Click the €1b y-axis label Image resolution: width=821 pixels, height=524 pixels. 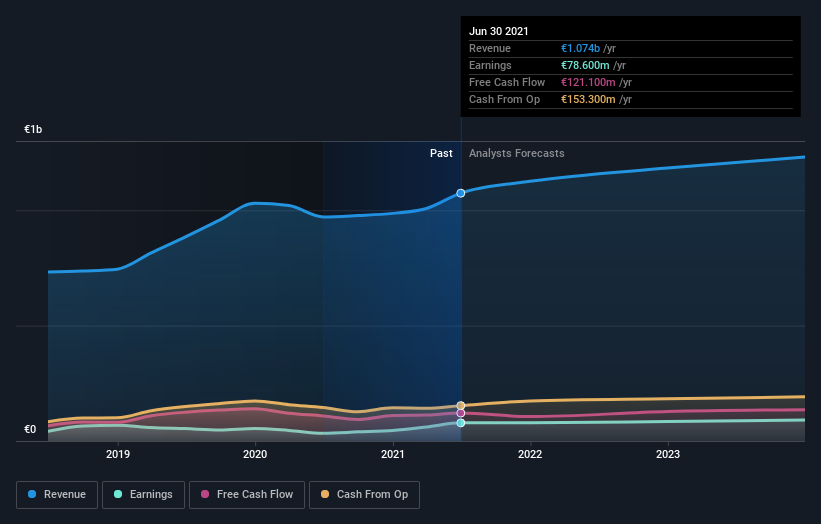pos(33,129)
